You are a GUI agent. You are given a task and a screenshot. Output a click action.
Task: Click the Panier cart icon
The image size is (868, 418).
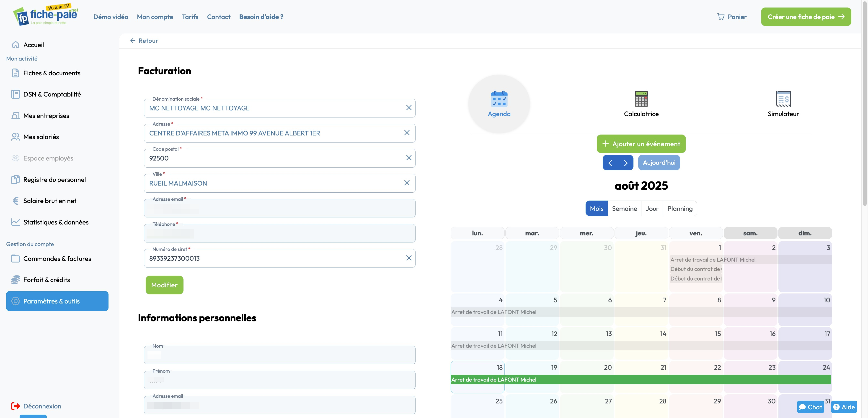click(721, 17)
